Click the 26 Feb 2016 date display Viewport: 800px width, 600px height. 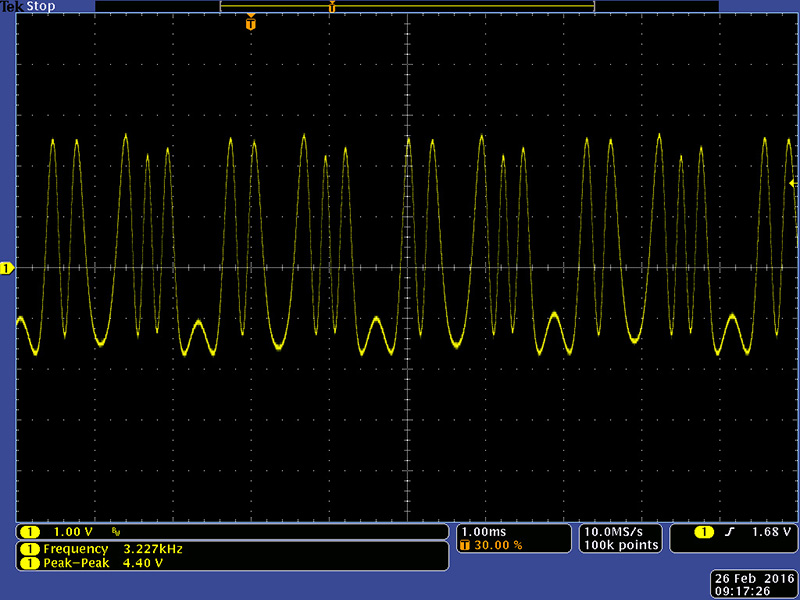pyautogui.click(x=752, y=579)
